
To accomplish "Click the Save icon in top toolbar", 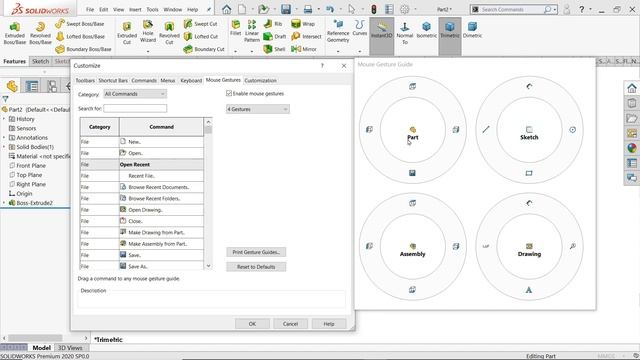I will tap(286, 9).
